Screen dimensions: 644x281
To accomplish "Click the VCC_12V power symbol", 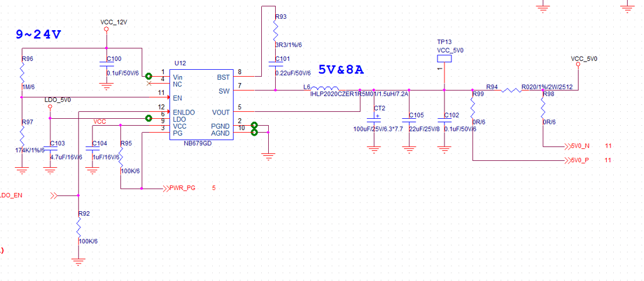I will point(106,28).
